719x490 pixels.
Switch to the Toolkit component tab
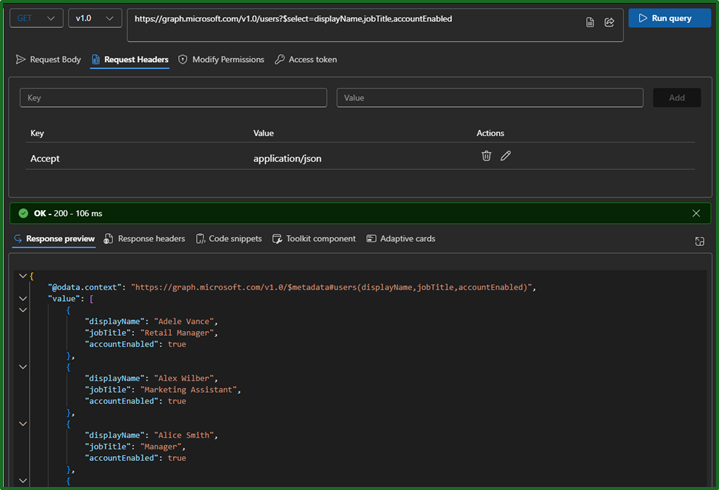314,239
